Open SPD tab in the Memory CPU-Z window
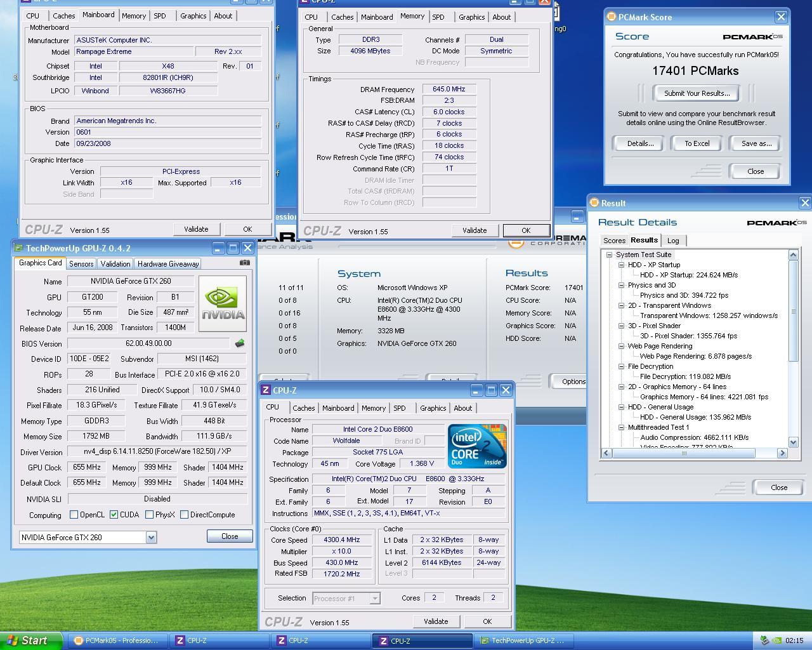 click(x=438, y=17)
